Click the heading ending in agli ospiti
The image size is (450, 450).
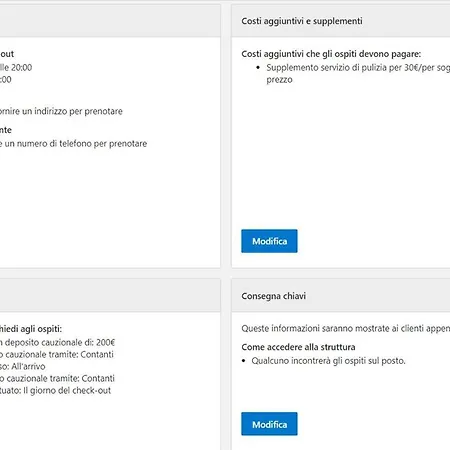31,329
